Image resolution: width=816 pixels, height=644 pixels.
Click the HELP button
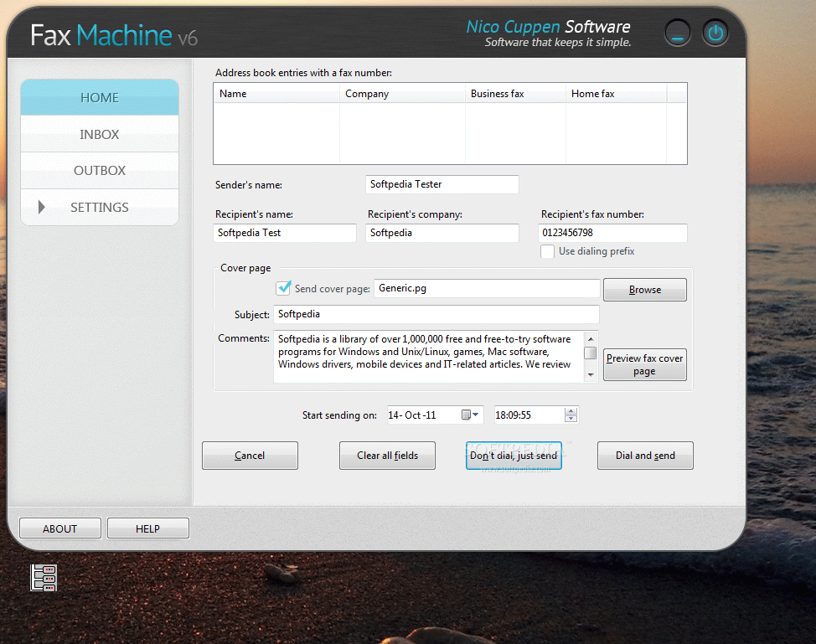point(147,528)
